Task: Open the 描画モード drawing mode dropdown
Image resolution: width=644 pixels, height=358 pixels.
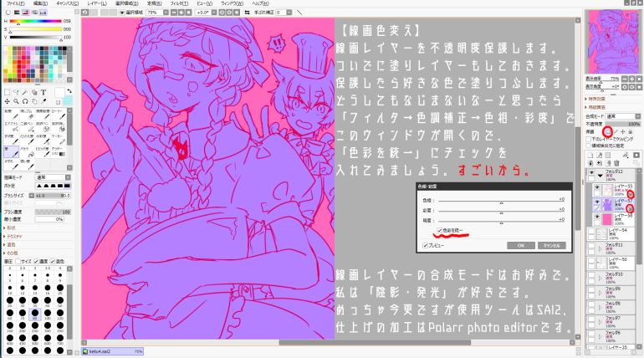Action: [x=54, y=177]
